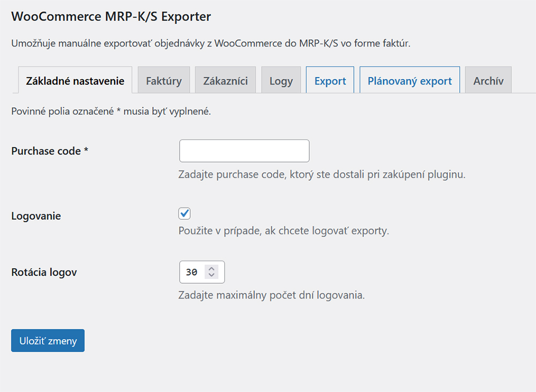The width and height of the screenshot is (536, 392).
Task: Increase Rotácia logov with up arrow
Action: [212, 269]
